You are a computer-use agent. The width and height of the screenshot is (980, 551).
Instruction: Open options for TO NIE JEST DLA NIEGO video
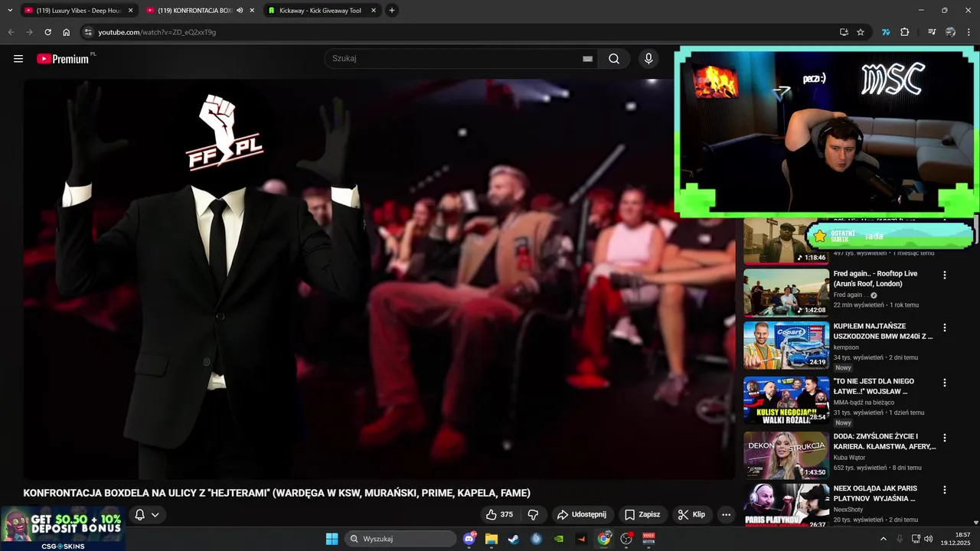tap(945, 383)
